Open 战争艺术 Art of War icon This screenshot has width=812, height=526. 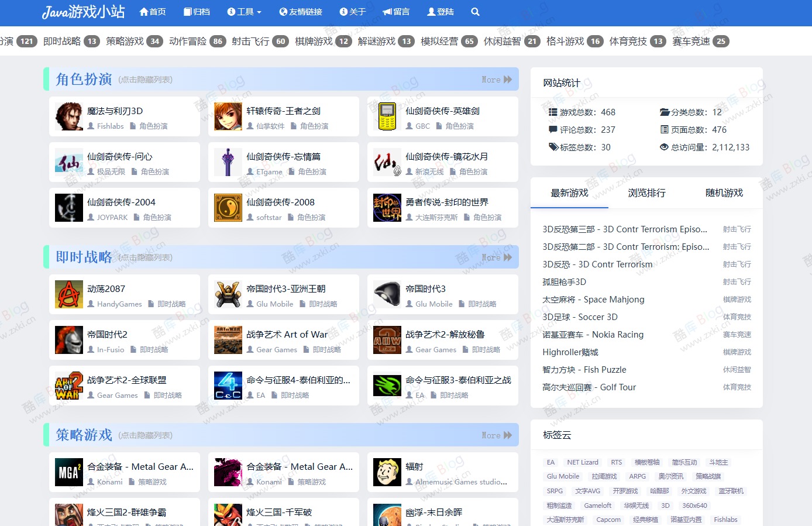tap(228, 340)
